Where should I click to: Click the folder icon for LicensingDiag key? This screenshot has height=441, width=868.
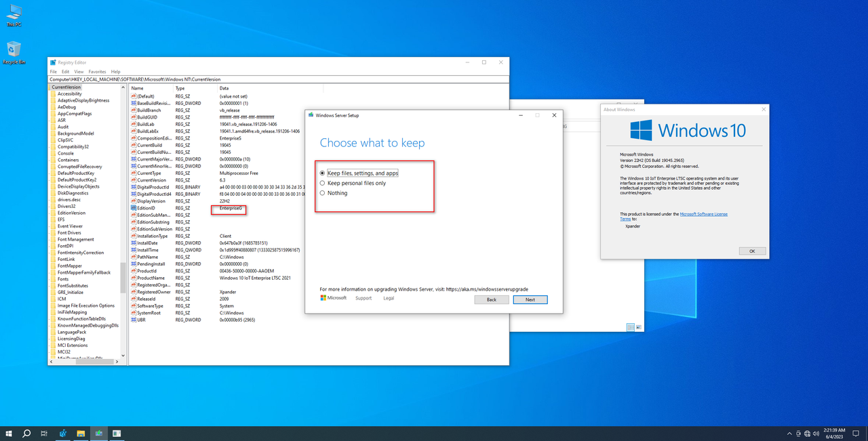coord(53,339)
